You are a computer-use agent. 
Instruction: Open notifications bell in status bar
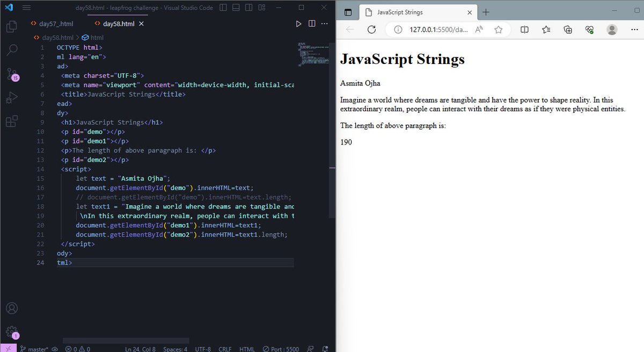pos(325,348)
